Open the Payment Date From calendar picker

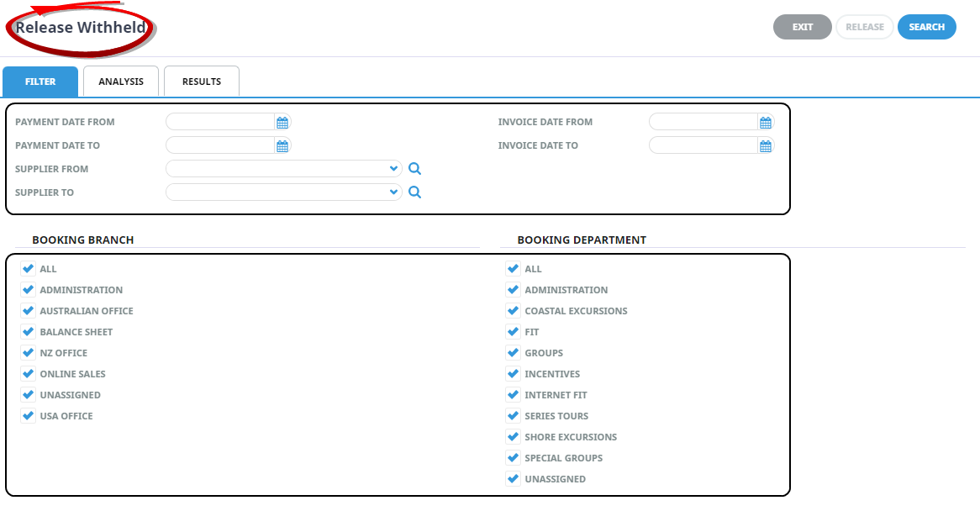click(282, 123)
